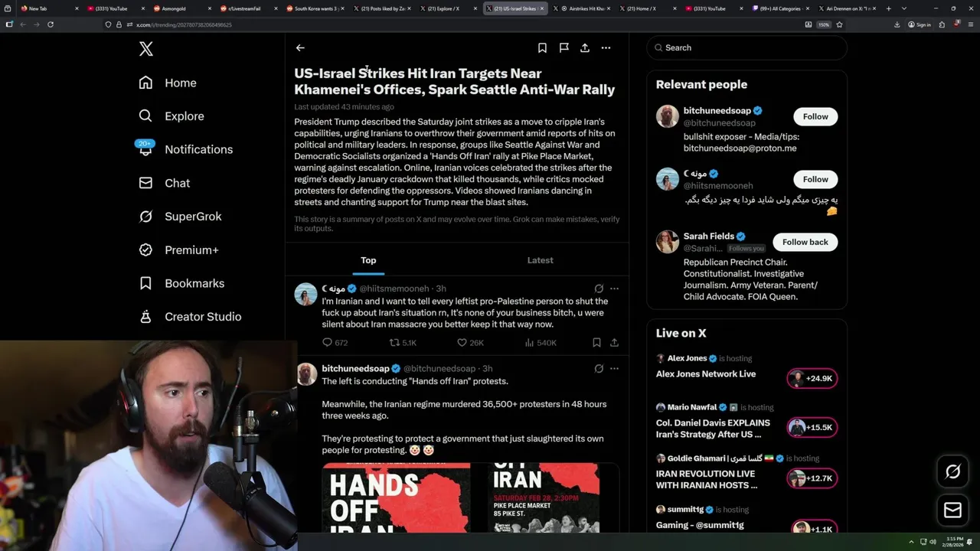The width and height of the screenshot is (980, 551).
Task: Click the Grok icon on @hiitsmemooneh's post
Action: pos(599,289)
